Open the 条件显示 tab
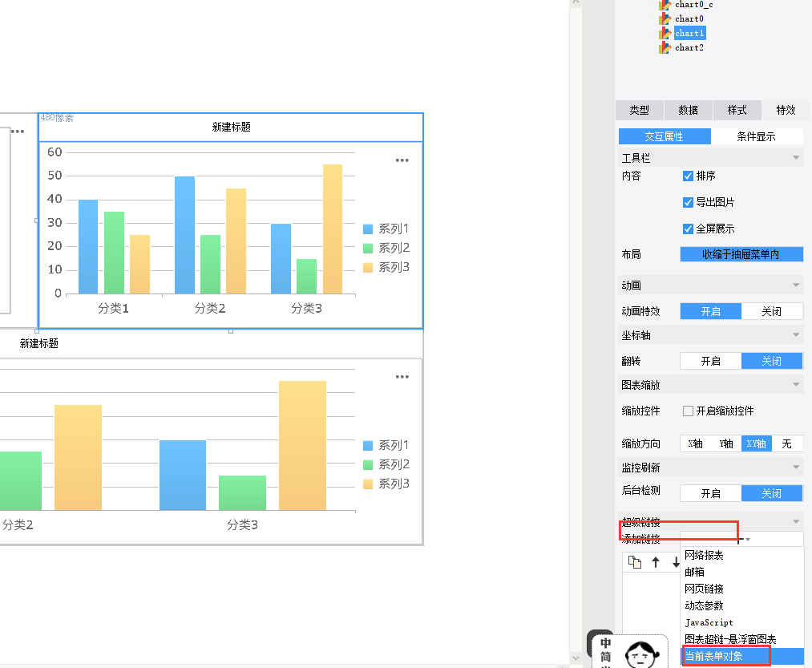812x668 pixels. pos(756,137)
